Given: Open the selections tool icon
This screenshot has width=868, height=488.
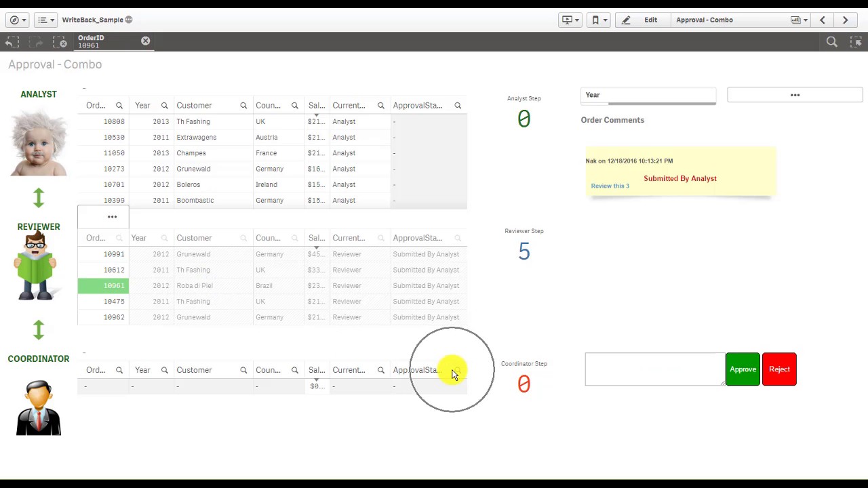Looking at the screenshot, I should pos(858,42).
